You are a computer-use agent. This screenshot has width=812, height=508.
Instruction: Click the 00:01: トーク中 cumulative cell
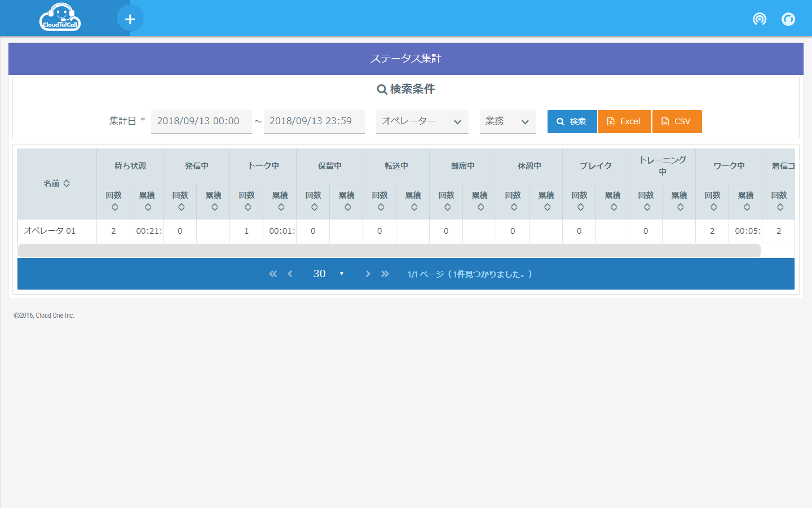[280, 231]
